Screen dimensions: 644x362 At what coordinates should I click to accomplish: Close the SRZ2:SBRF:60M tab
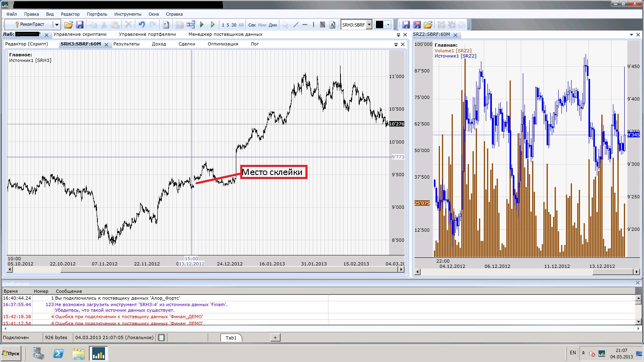pyautogui.click(x=455, y=35)
